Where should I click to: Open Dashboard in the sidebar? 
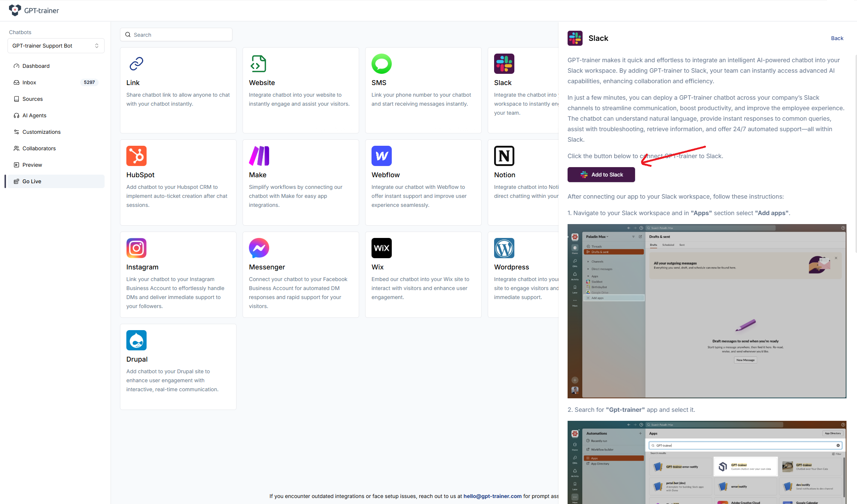pos(36,66)
